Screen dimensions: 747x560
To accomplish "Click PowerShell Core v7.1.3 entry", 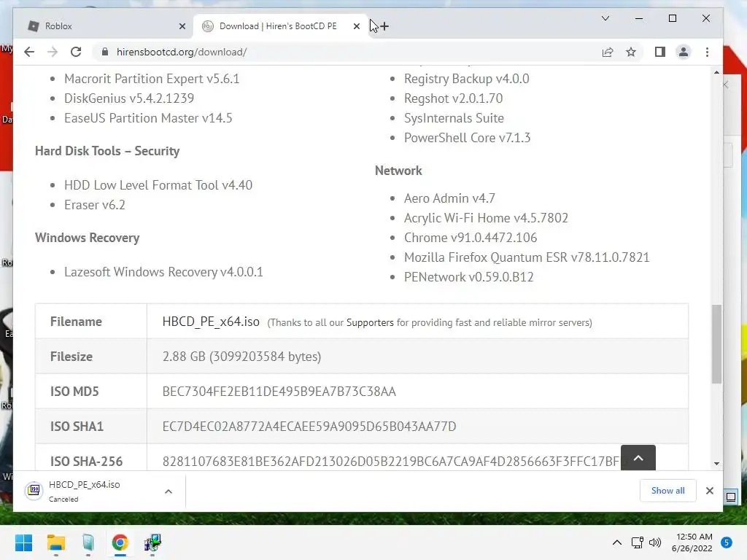I will [467, 138].
